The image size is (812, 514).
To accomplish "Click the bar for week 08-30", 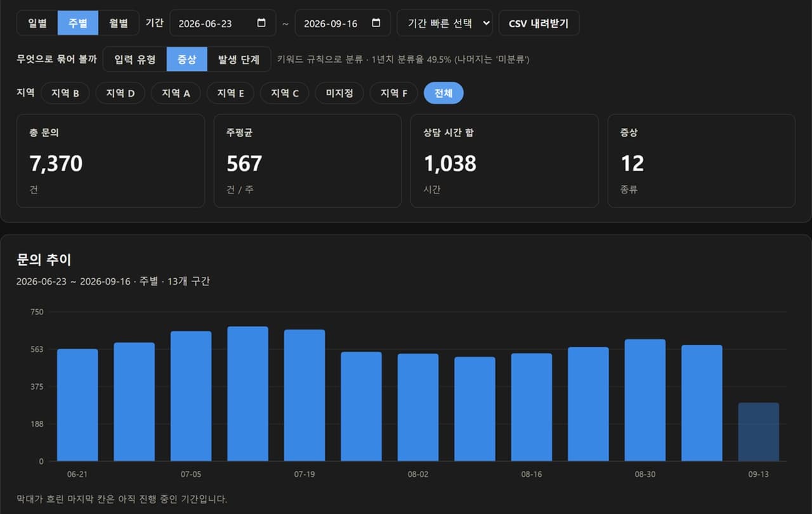I will (645, 401).
